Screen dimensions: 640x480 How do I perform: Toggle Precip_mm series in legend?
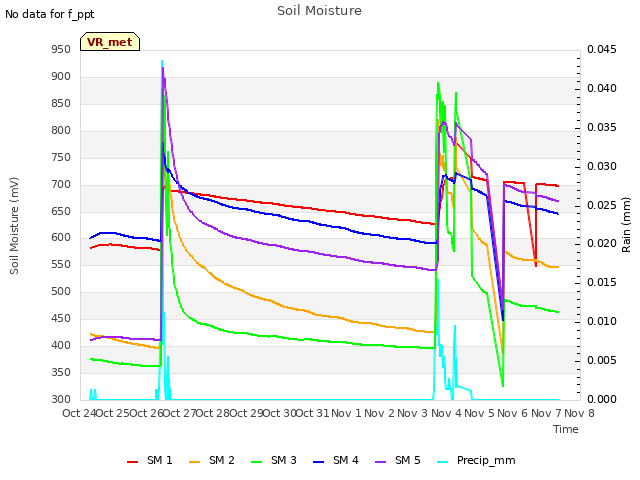476,460
